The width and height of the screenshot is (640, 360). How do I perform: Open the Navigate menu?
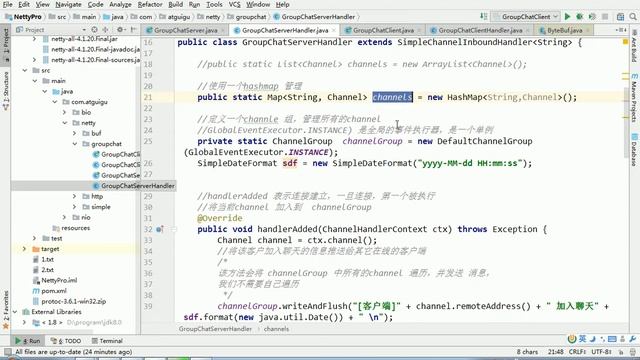click(68, 4)
